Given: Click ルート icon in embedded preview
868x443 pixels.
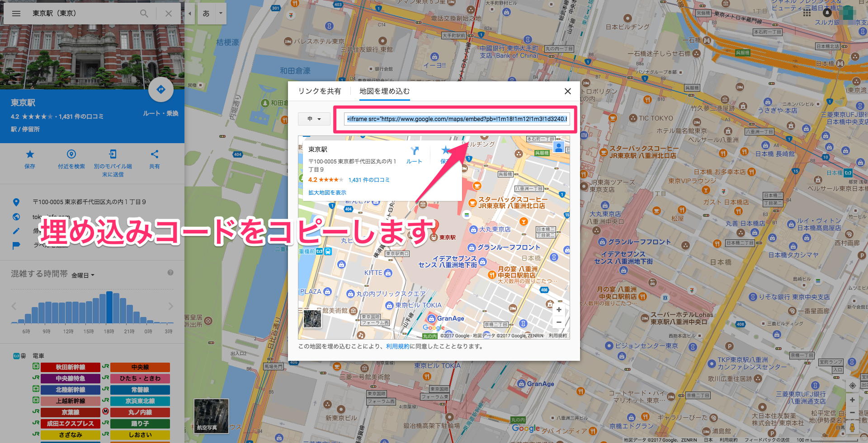Looking at the screenshot, I should click(414, 151).
